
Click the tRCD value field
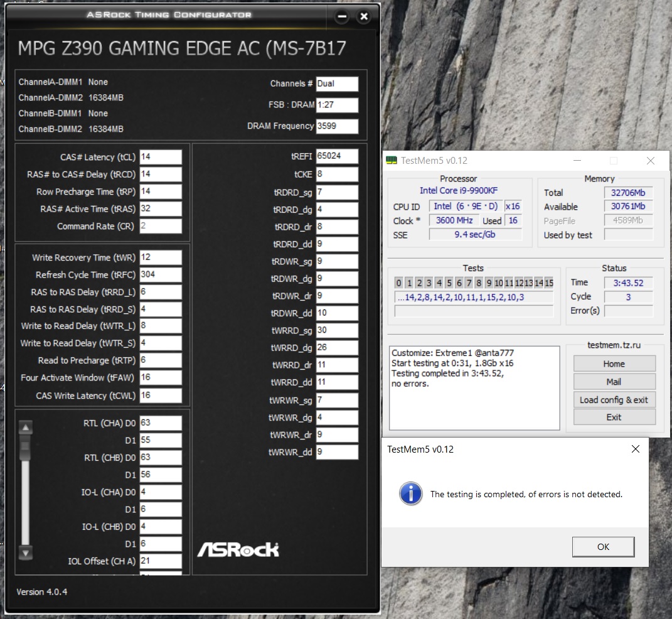pyautogui.click(x=161, y=174)
